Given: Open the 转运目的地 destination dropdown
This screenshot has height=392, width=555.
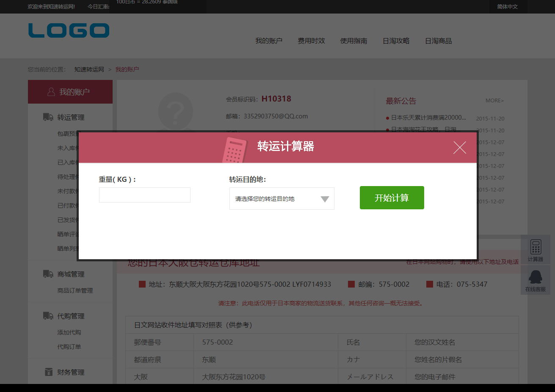Looking at the screenshot, I should tap(282, 199).
